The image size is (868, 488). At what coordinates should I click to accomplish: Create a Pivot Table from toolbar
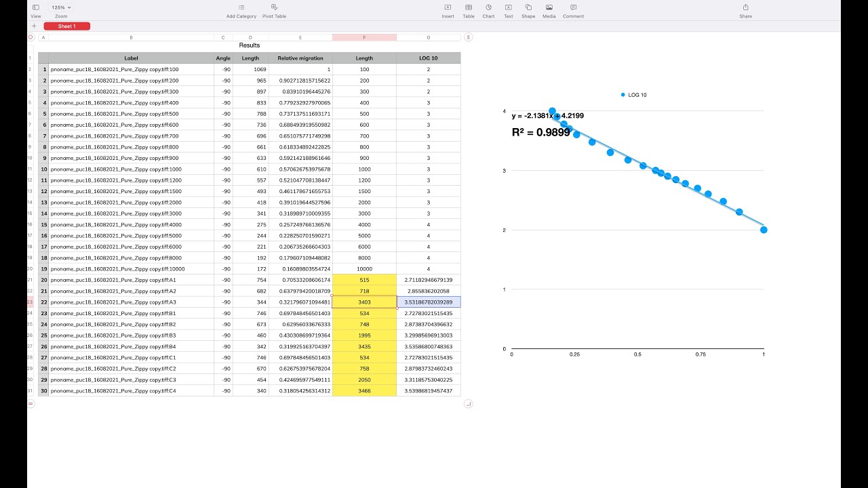(274, 11)
